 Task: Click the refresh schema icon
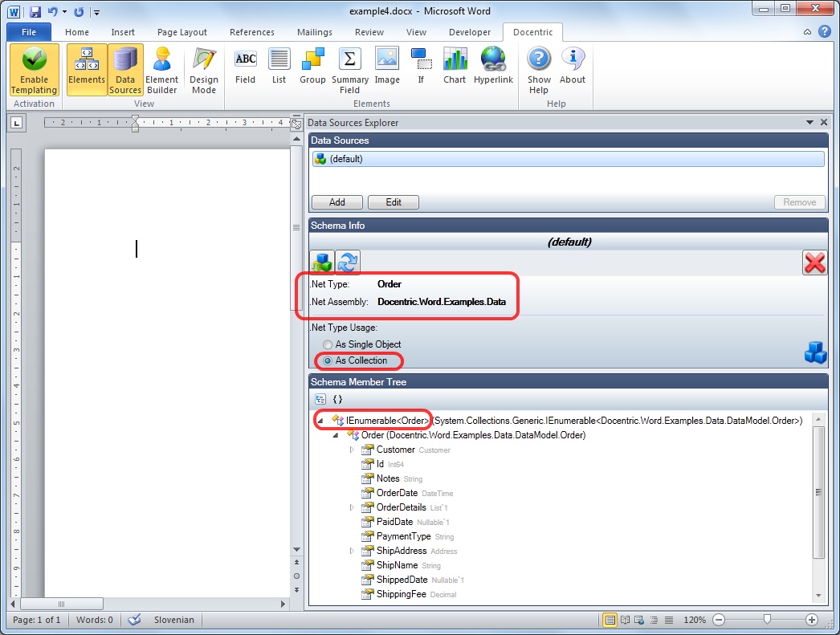tap(348, 263)
